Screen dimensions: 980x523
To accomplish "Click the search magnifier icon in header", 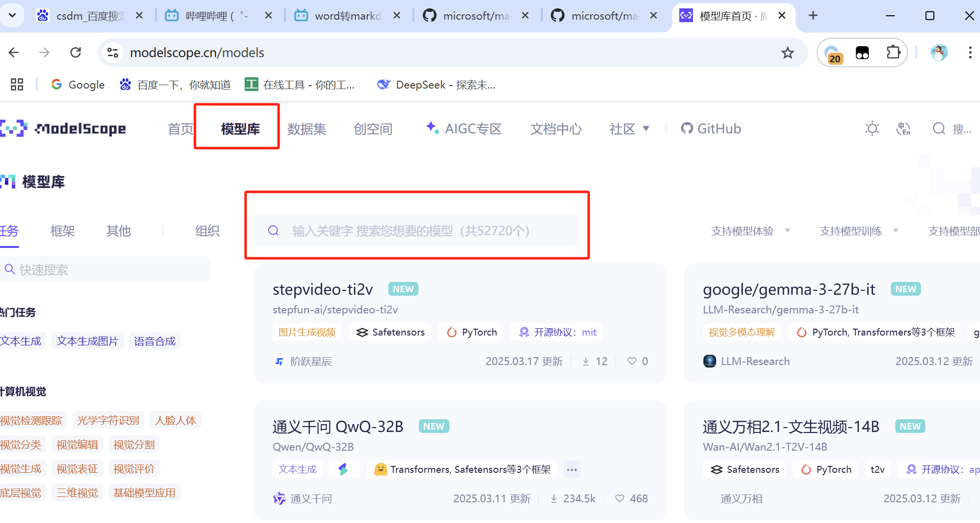I will point(939,129).
